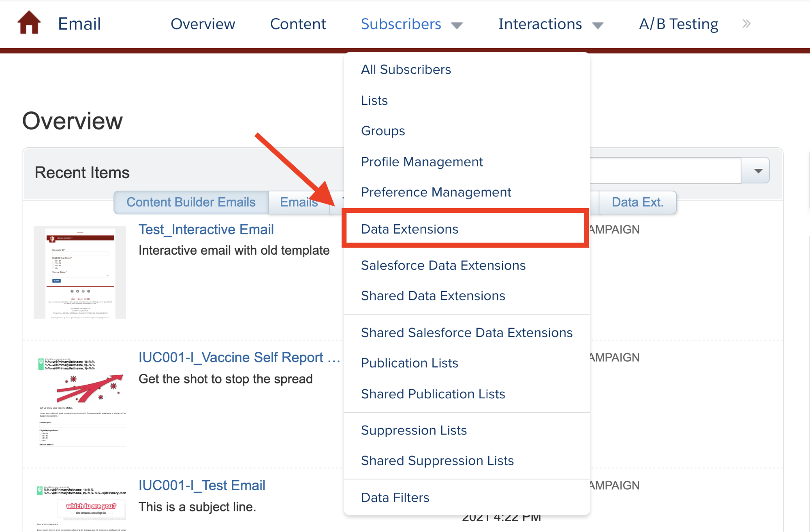This screenshot has height=532, width=810.
Task: Open the Email app label
Action: (79, 24)
